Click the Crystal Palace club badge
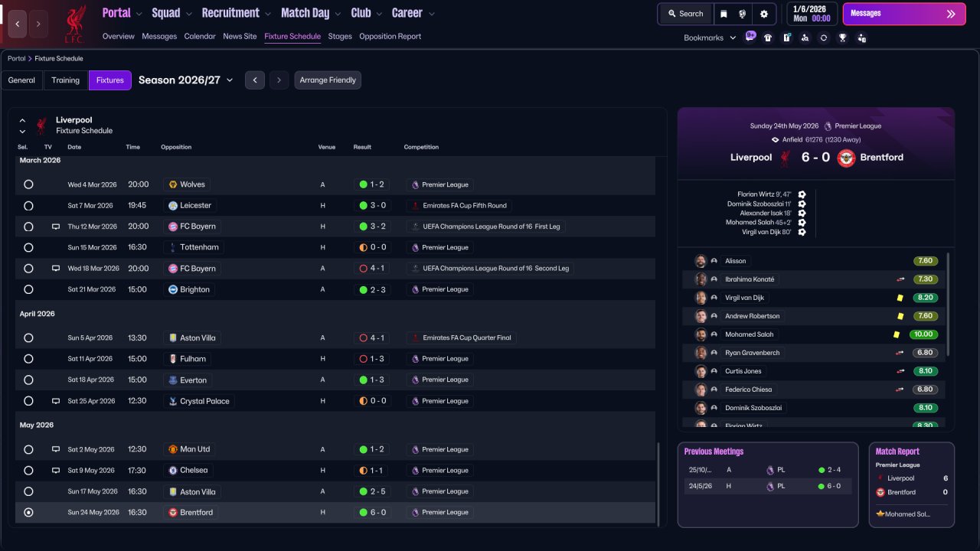Screen dimensions: 980x551 [172, 401]
